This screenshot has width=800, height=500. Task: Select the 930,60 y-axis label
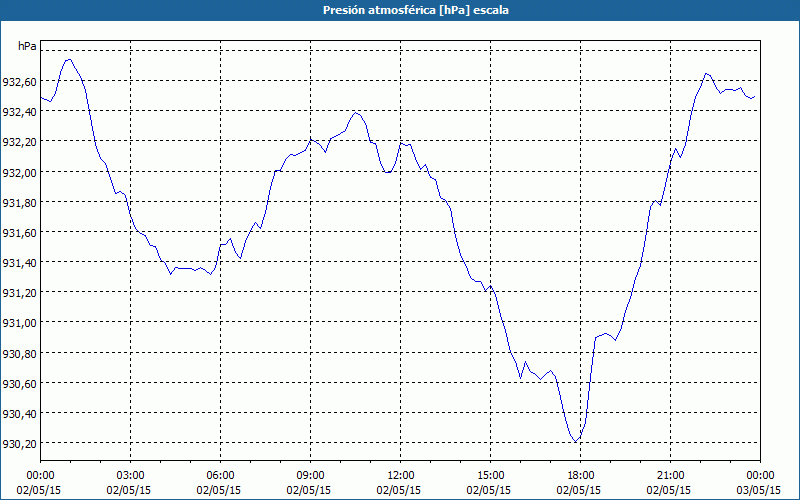[19, 383]
